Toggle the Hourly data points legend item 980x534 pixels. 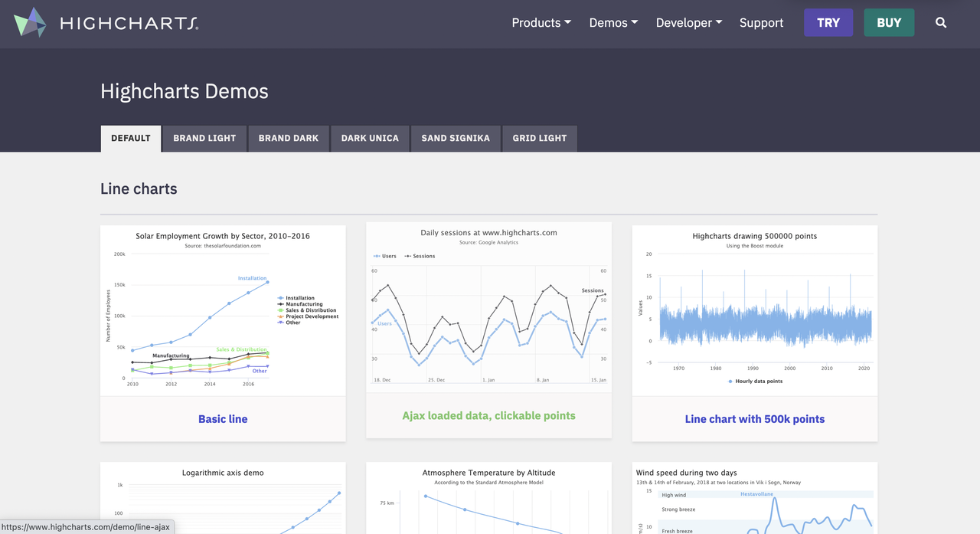[755, 381]
